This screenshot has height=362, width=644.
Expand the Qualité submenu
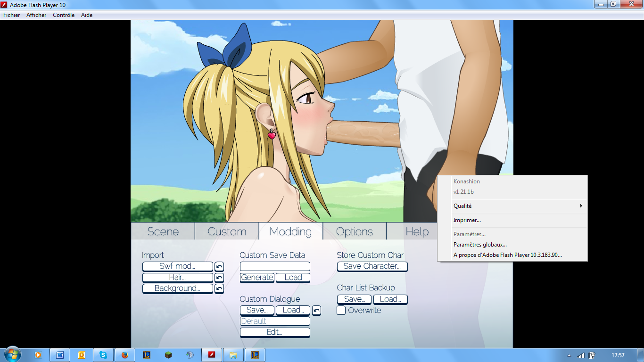(512, 206)
